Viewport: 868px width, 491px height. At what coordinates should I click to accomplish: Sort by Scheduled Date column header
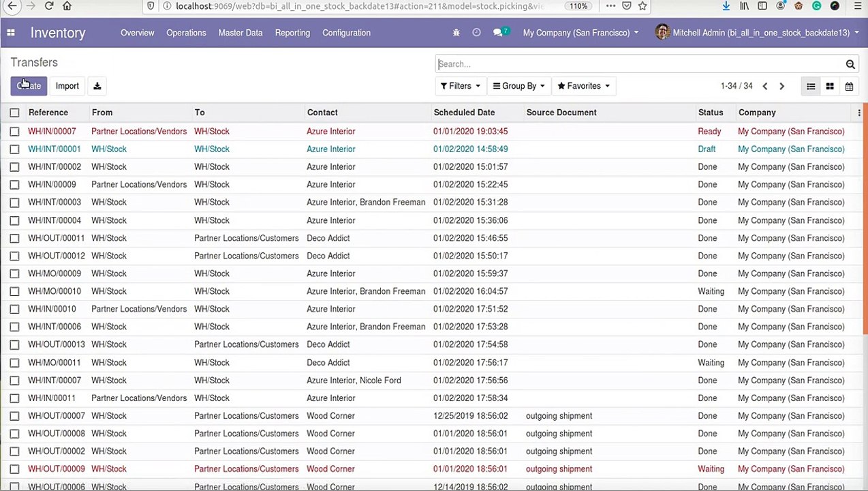(x=464, y=113)
